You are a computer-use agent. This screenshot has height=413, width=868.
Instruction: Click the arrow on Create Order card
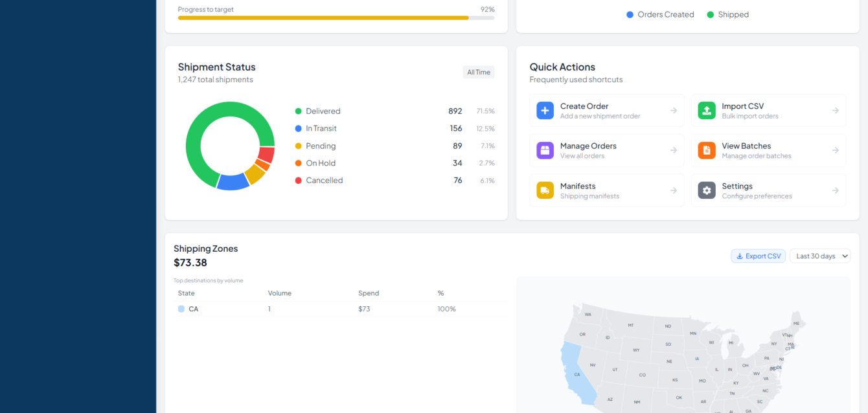pyautogui.click(x=674, y=111)
